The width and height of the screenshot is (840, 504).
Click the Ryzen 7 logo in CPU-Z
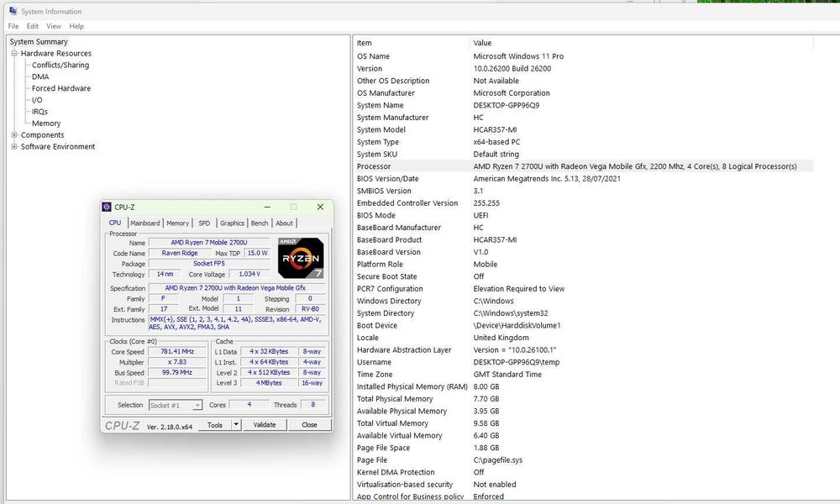(301, 258)
